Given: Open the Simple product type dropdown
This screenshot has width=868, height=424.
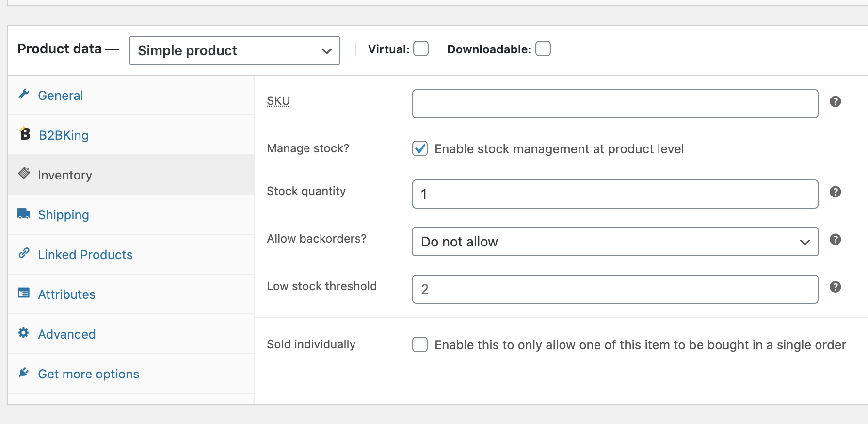Looking at the screenshot, I should coord(235,50).
